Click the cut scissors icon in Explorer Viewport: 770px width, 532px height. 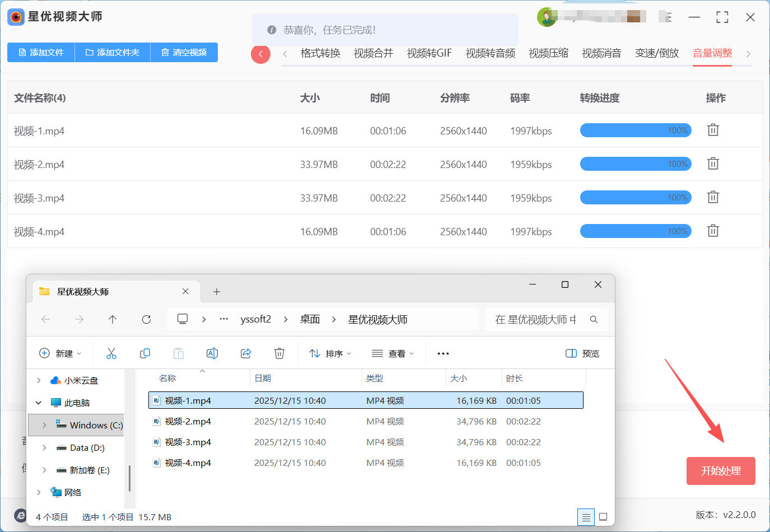[111, 353]
